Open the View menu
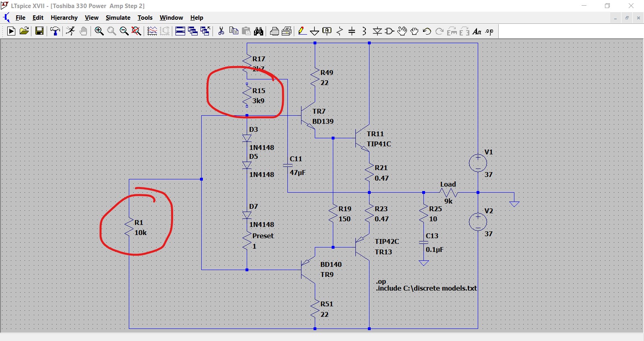Screen dimensions: 644x341 (x=91, y=18)
